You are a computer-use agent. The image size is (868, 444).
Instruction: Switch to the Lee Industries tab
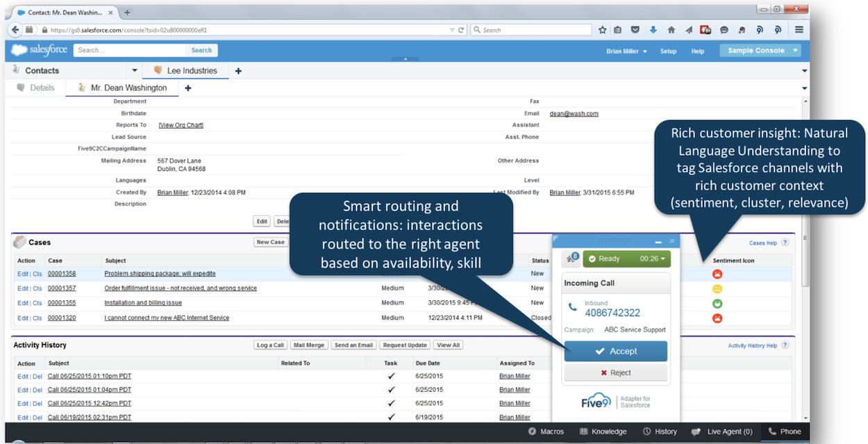pyautogui.click(x=185, y=71)
